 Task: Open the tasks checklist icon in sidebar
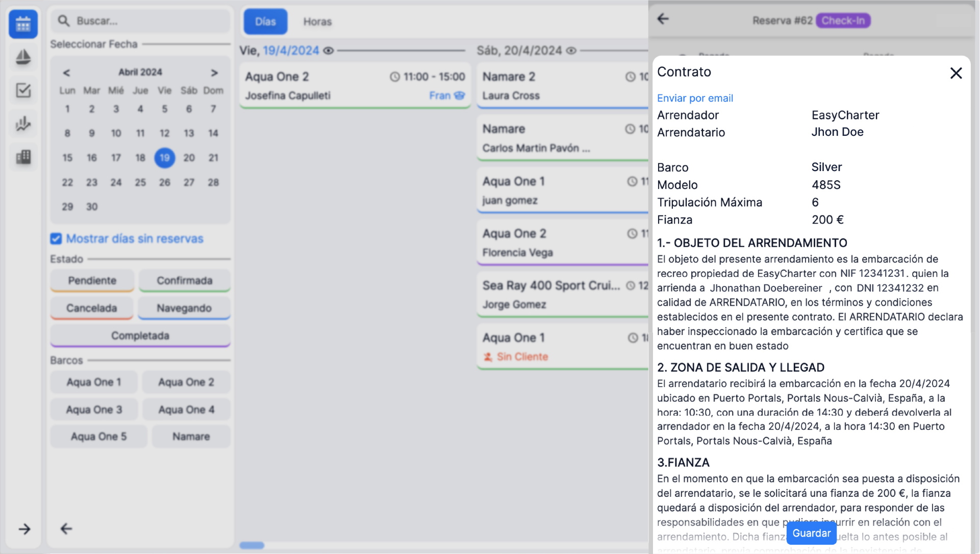[x=23, y=90]
